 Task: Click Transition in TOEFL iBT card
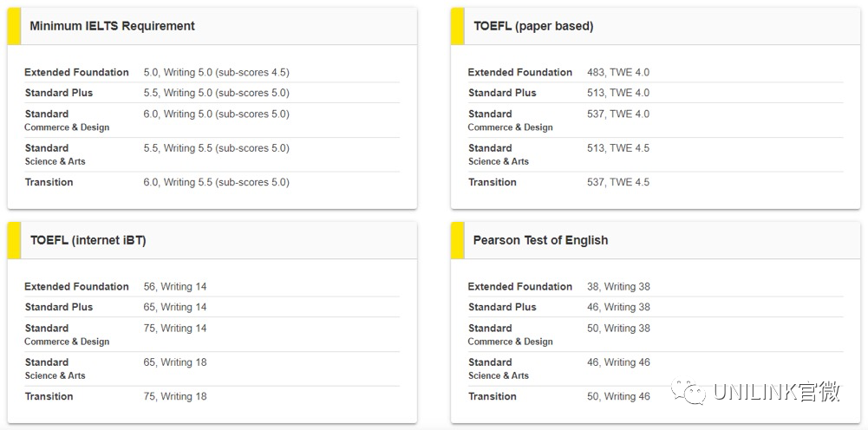pos(49,397)
